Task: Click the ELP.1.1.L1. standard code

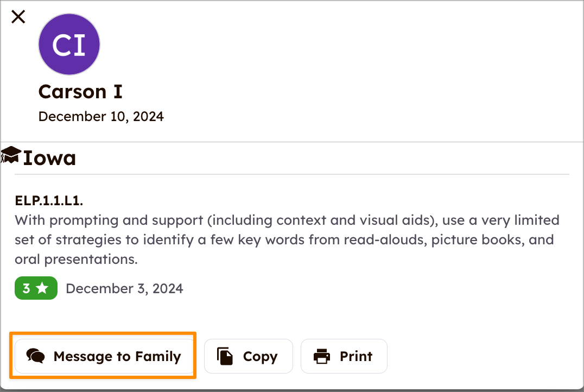Action: [x=49, y=201]
